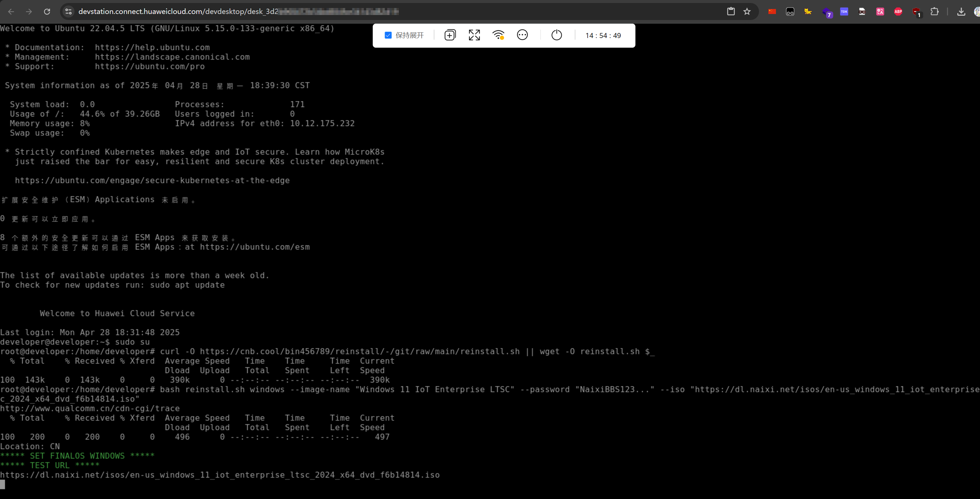
Task: Uncheck the 保持展开 checkbox
Action: pyautogui.click(x=388, y=35)
